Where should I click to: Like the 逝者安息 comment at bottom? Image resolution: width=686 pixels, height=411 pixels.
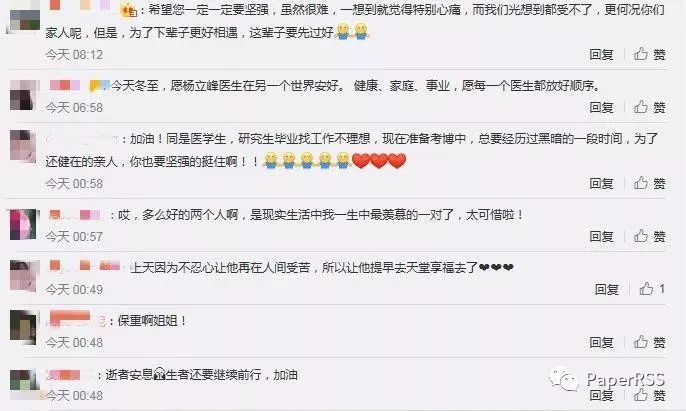tap(650, 395)
